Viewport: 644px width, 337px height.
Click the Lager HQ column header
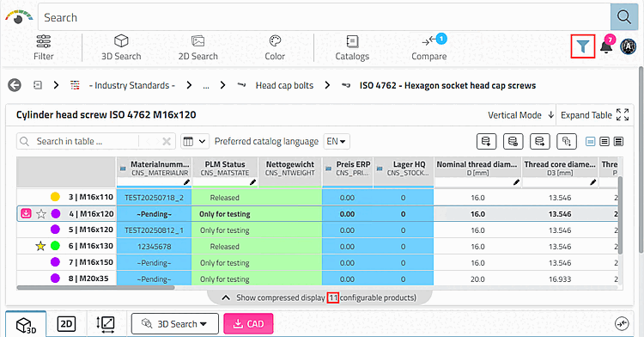click(404, 168)
